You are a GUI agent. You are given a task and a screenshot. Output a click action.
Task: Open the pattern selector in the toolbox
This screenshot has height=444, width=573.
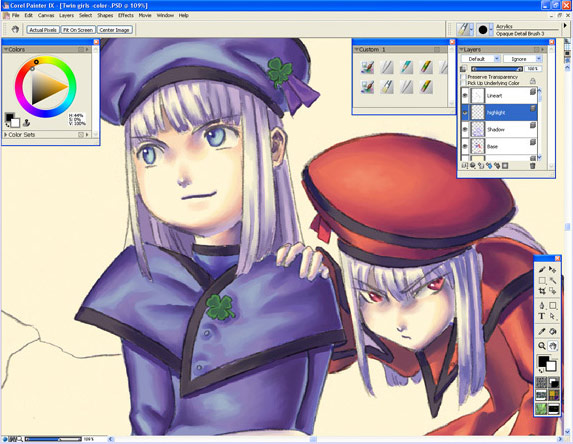[541, 395]
